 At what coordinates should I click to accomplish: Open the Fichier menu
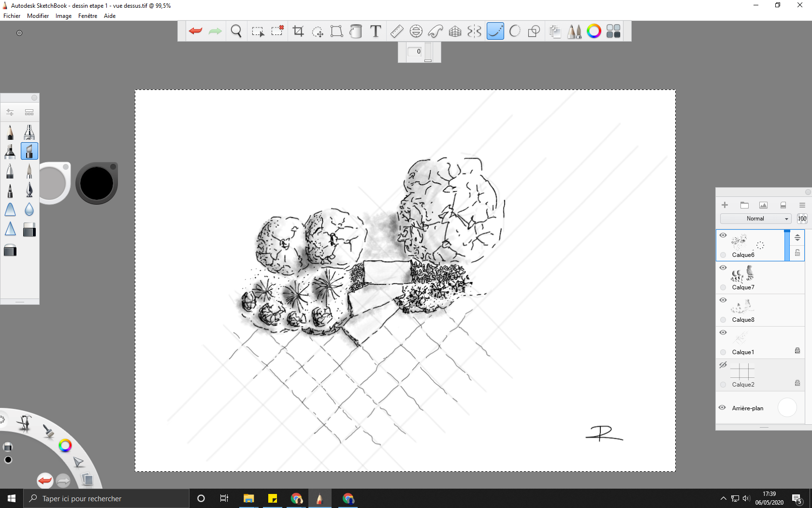click(12, 16)
